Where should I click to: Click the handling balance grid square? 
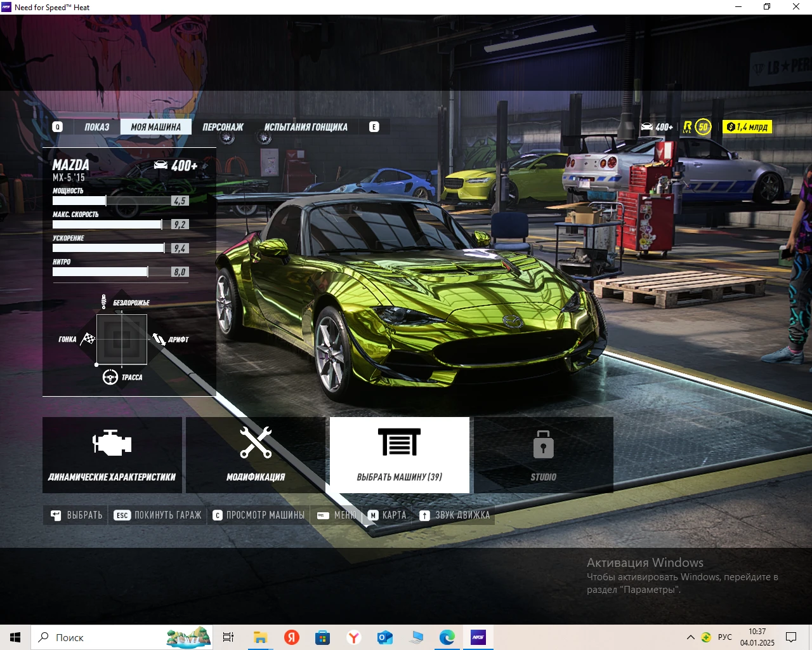pos(122,340)
